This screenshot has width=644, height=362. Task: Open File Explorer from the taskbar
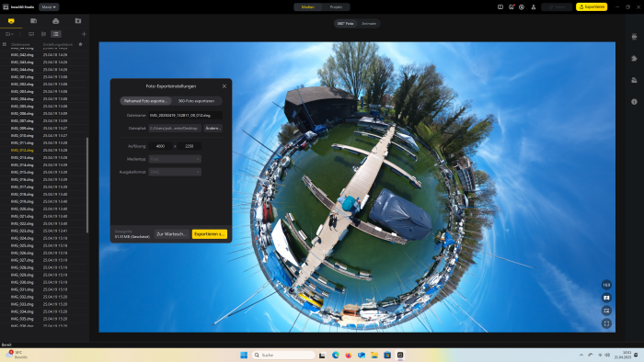point(374,355)
